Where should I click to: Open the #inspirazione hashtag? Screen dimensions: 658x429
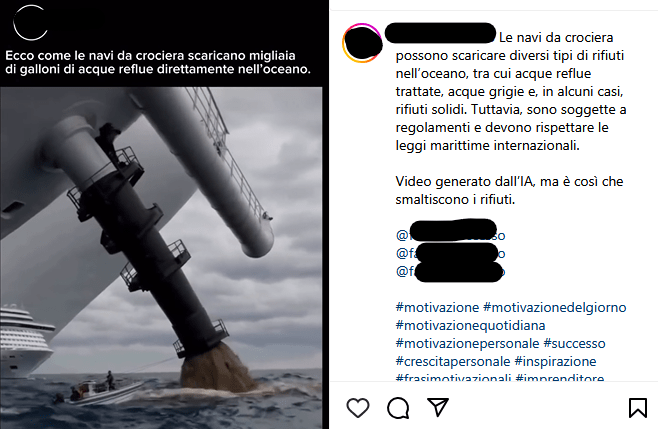pos(555,361)
